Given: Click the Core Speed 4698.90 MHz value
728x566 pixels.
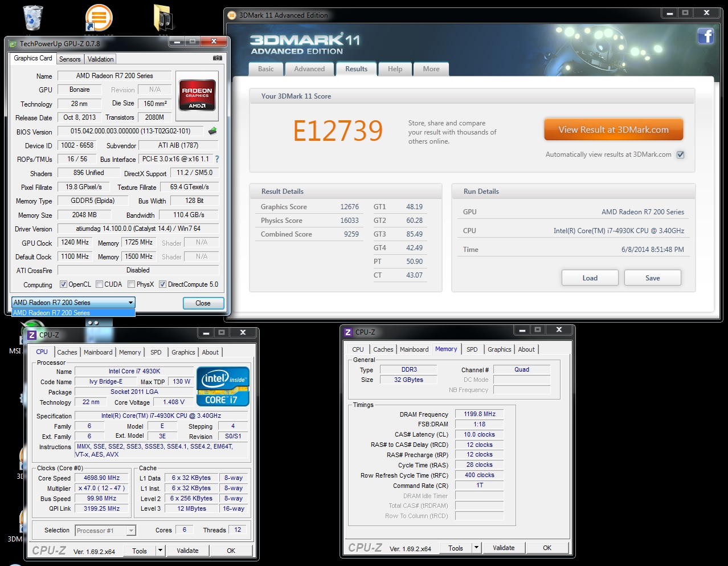Looking at the screenshot, I should point(101,478).
